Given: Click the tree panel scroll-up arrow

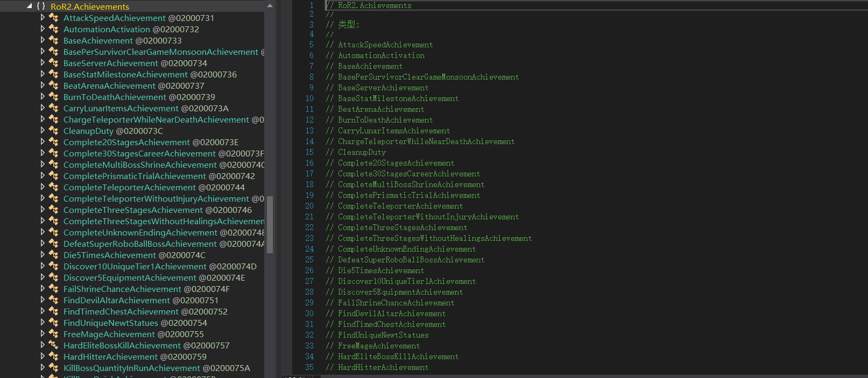Looking at the screenshot, I should pyautogui.click(x=270, y=5).
